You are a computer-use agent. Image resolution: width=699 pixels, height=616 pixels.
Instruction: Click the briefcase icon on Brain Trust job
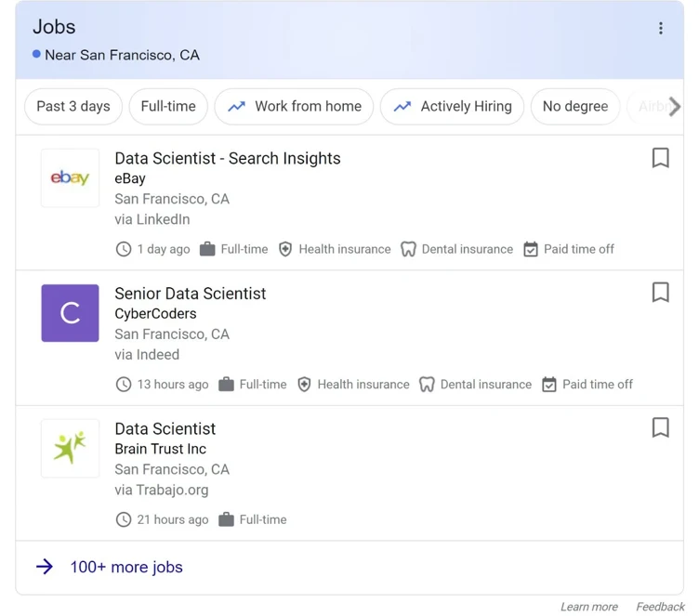click(x=226, y=519)
